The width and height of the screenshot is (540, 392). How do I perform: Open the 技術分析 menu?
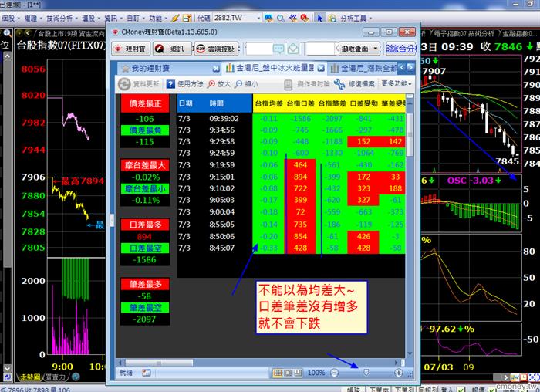pyautogui.click(x=61, y=19)
